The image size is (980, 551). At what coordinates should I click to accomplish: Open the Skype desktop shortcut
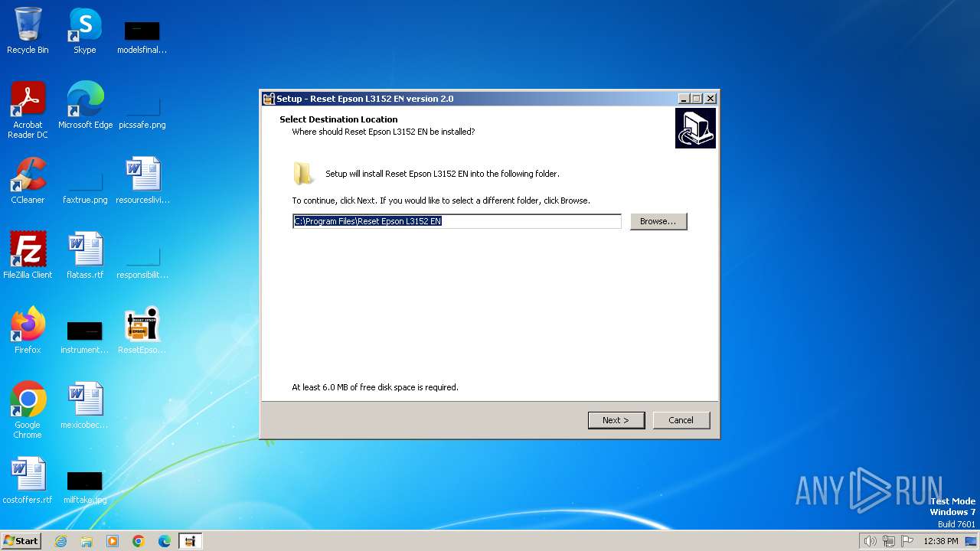coord(85,31)
